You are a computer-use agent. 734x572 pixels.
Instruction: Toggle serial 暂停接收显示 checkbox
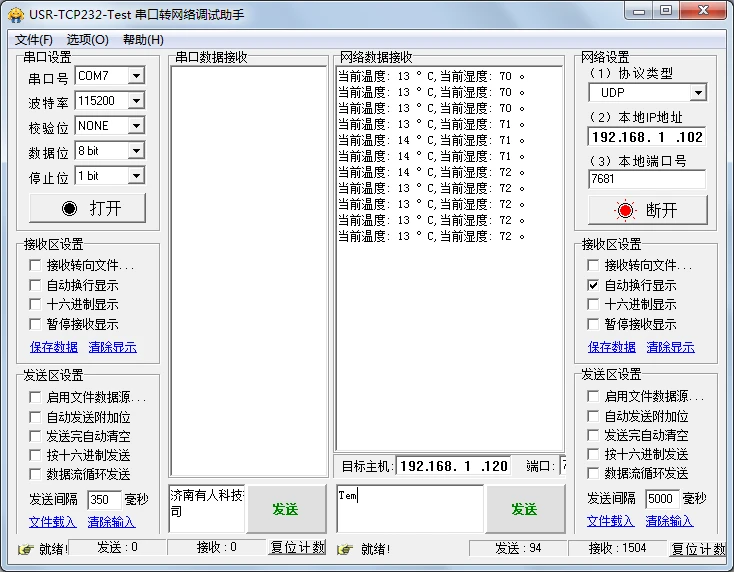pyautogui.click(x=35, y=324)
